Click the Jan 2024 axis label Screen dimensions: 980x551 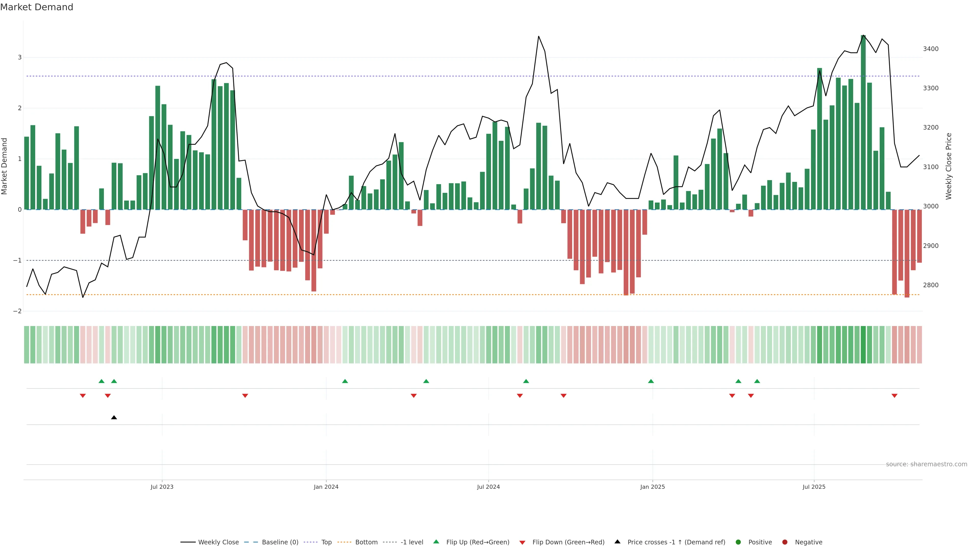coord(326,487)
